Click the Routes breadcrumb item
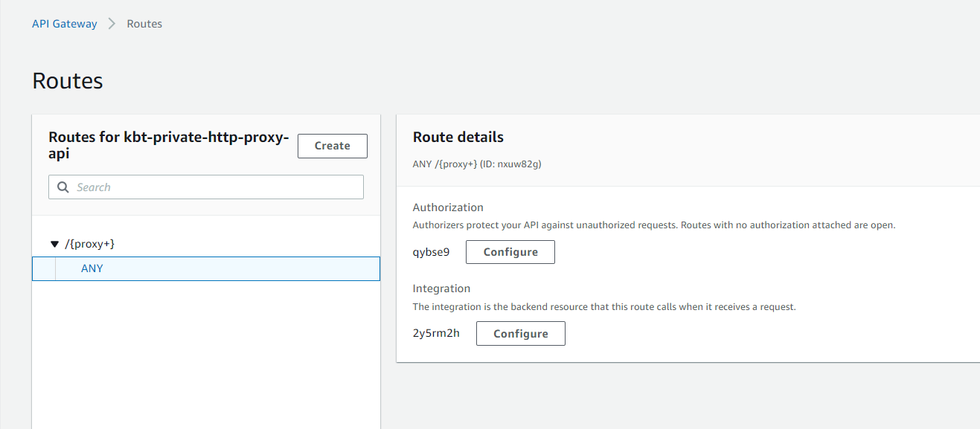This screenshot has height=429, width=980. (x=144, y=24)
